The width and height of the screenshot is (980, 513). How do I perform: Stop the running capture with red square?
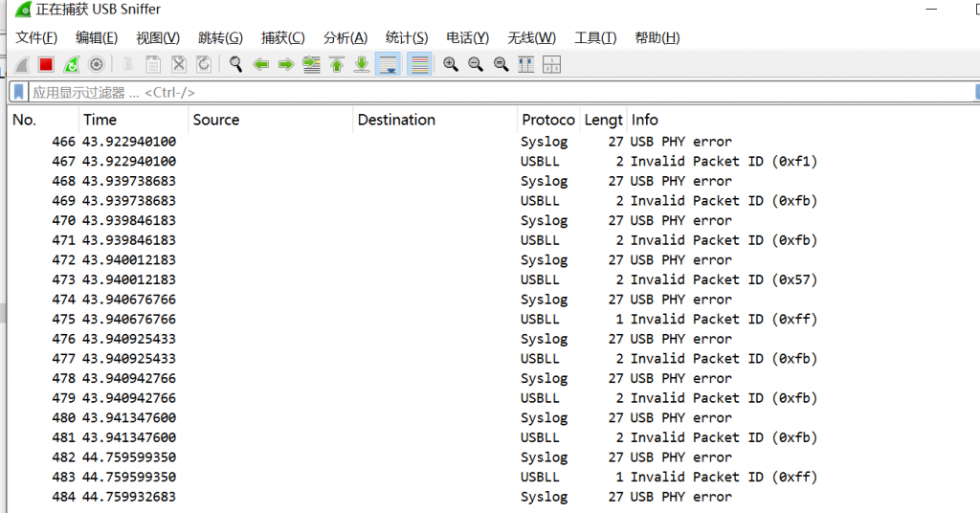(x=46, y=64)
